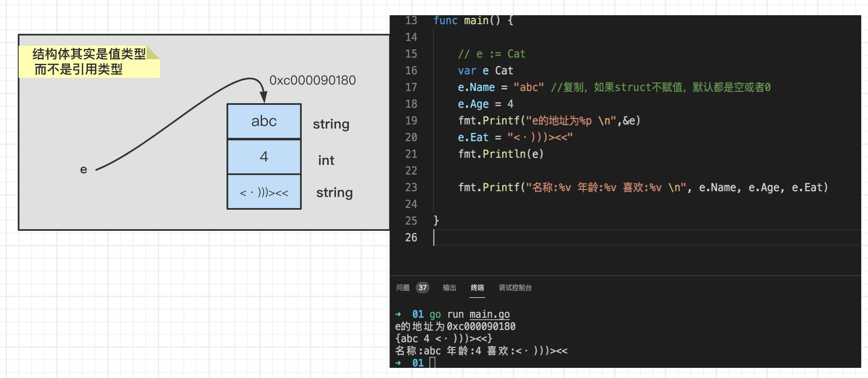This screenshot has height=378, width=868.
Task: Click the variable label 'e' in the diagram
Action: [84, 170]
